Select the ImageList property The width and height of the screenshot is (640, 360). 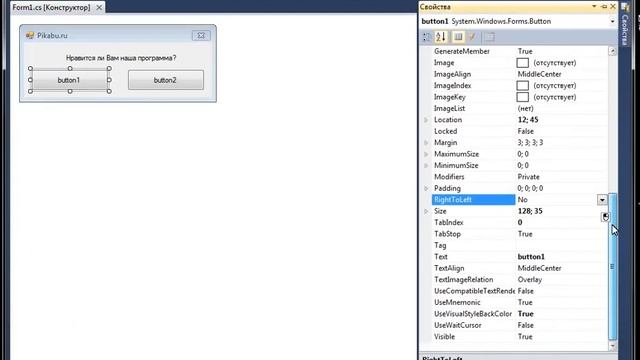(520, 109)
